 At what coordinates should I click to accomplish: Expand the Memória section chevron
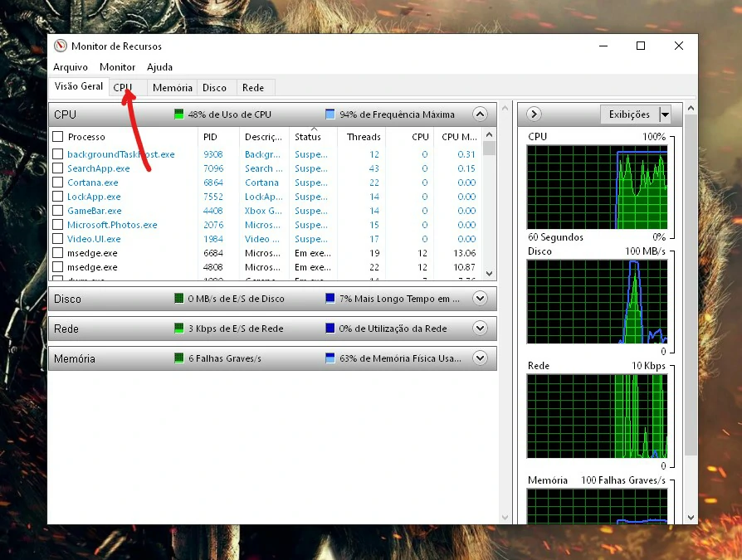[x=480, y=358]
